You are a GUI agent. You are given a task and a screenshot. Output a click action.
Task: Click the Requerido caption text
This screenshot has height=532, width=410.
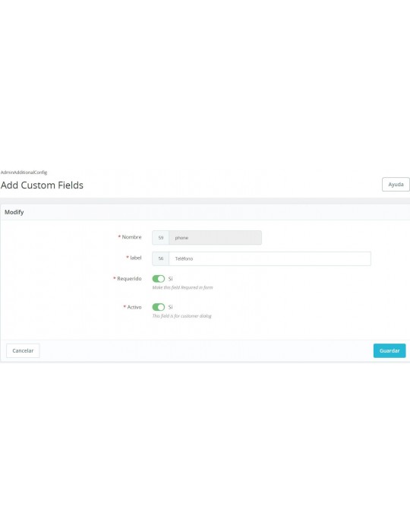pos(129,279)
